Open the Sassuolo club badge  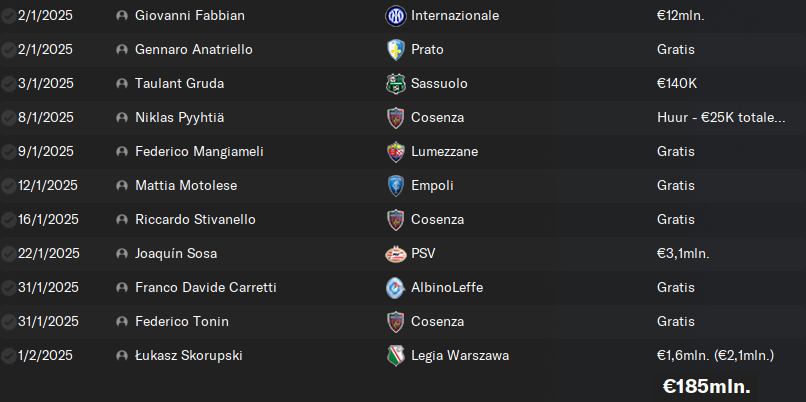coord(396,84)
